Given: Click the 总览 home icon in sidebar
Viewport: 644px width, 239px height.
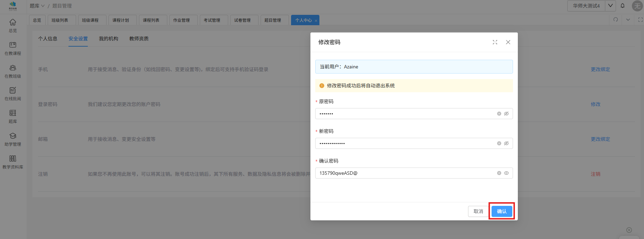Looking at the screenshot, I should (13, 22).
